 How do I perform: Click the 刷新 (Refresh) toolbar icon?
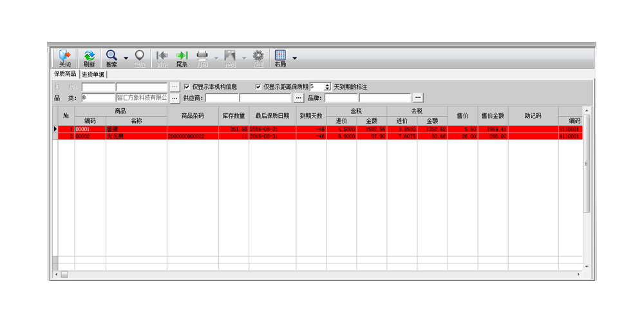[x=89, y=59]
